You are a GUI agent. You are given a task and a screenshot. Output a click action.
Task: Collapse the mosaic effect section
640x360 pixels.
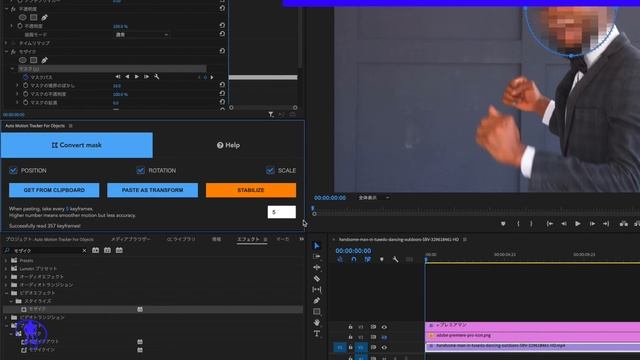click(7, 52)
